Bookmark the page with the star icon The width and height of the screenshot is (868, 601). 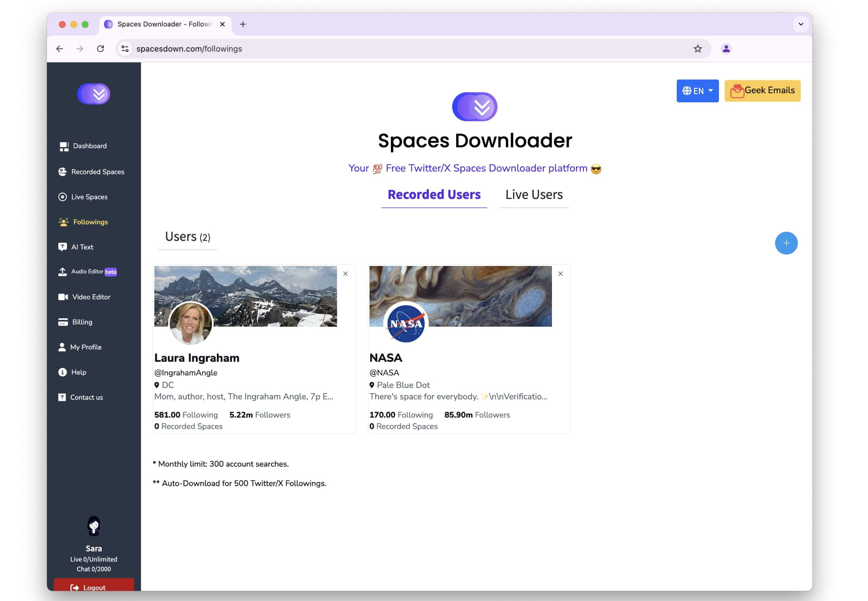[698, 49]
